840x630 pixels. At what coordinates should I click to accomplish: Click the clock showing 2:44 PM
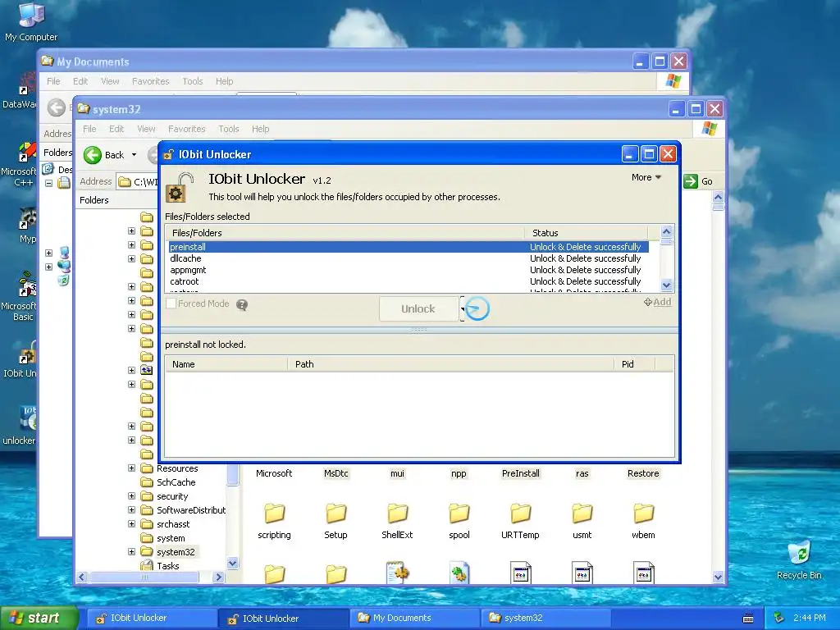(809, 618)
